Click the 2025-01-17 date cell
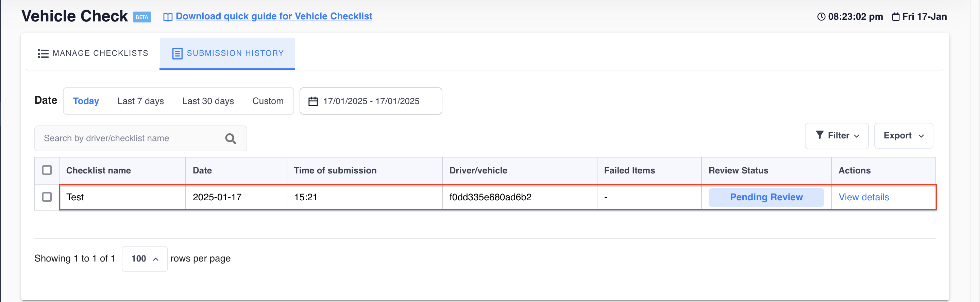 coord(236,197)
